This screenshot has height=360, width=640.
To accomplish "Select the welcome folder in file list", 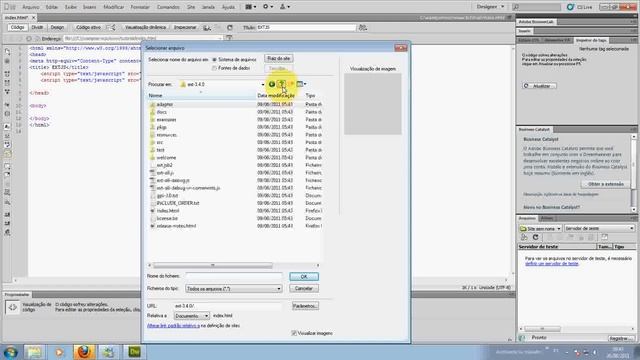I will pyautogui.click(x=166, y=158).
